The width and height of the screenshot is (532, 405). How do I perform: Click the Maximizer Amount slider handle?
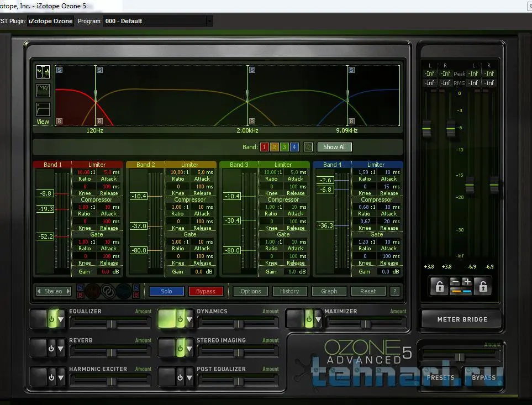(365, 324)
